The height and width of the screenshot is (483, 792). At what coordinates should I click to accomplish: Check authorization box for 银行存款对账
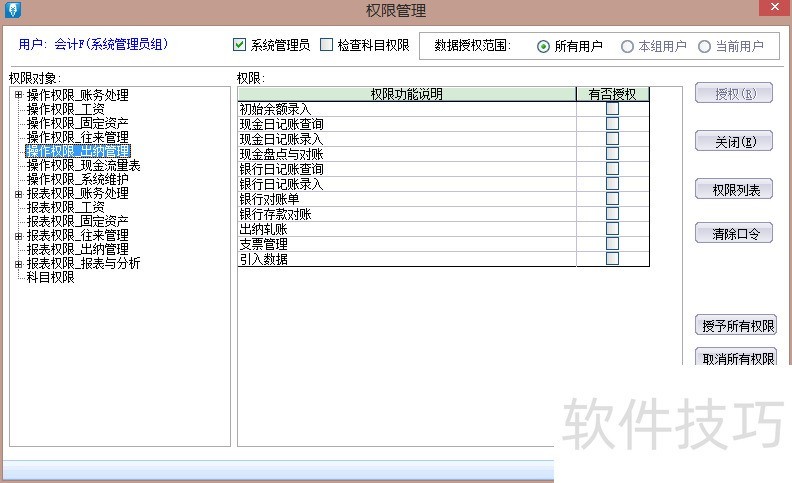612,214
